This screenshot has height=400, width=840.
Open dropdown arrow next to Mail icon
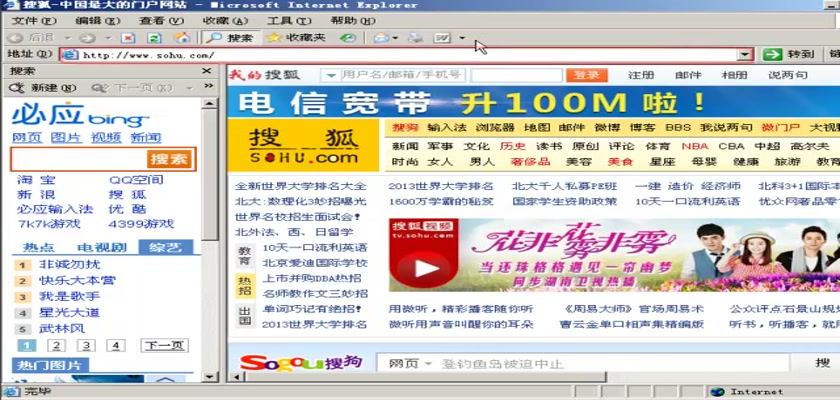coord(396,38)
